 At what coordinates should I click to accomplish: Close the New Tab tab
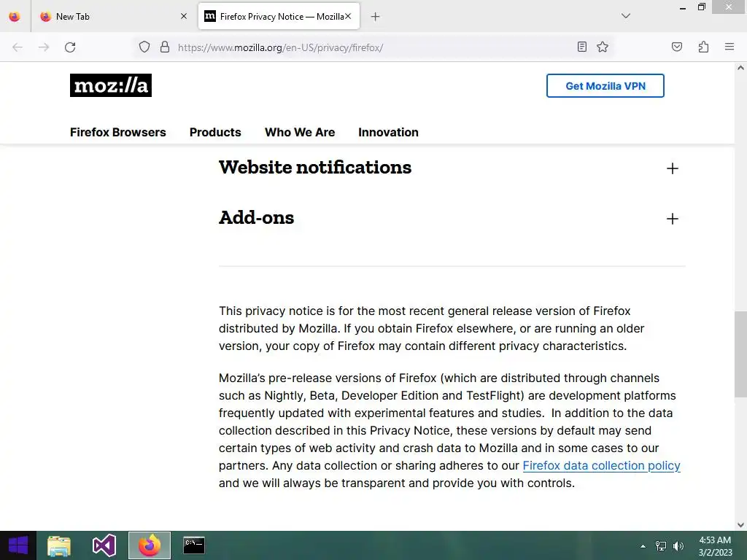(x=184, y=17)
